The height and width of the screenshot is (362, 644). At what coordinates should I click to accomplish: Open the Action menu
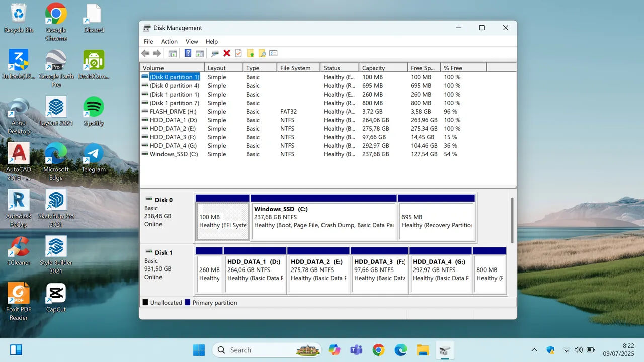[169, 42]
